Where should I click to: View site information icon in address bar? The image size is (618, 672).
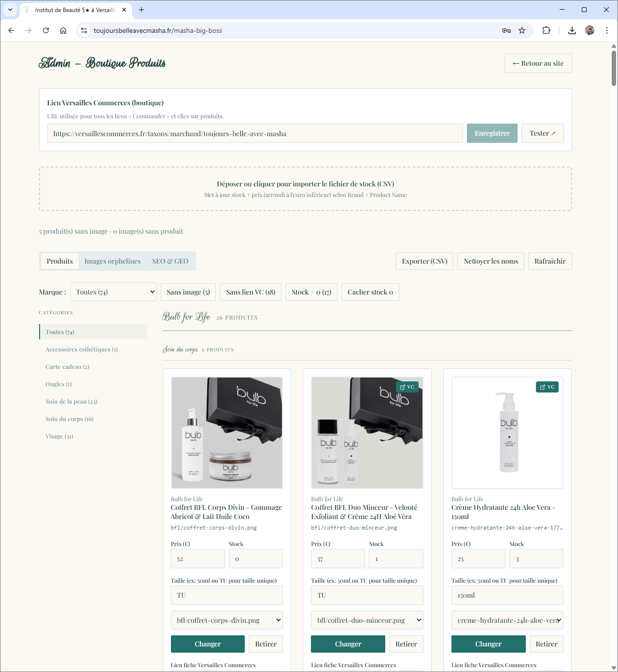84,30
